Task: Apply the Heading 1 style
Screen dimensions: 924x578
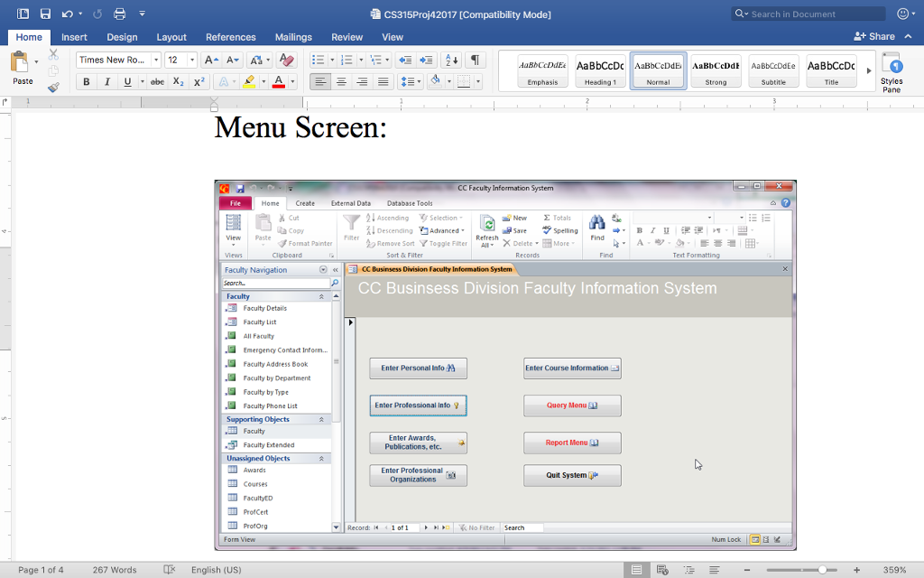Action: coord(600,70)
